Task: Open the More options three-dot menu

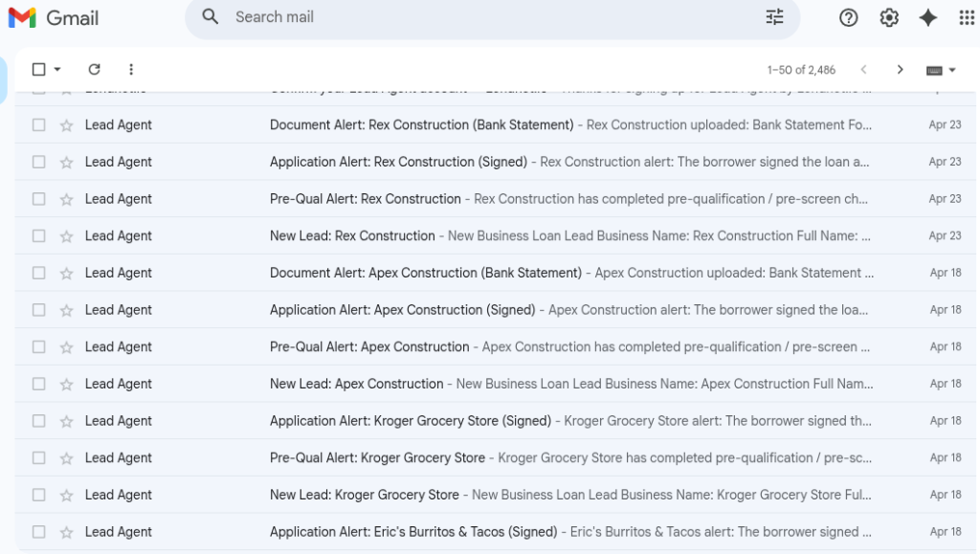Action: (130, 69)
